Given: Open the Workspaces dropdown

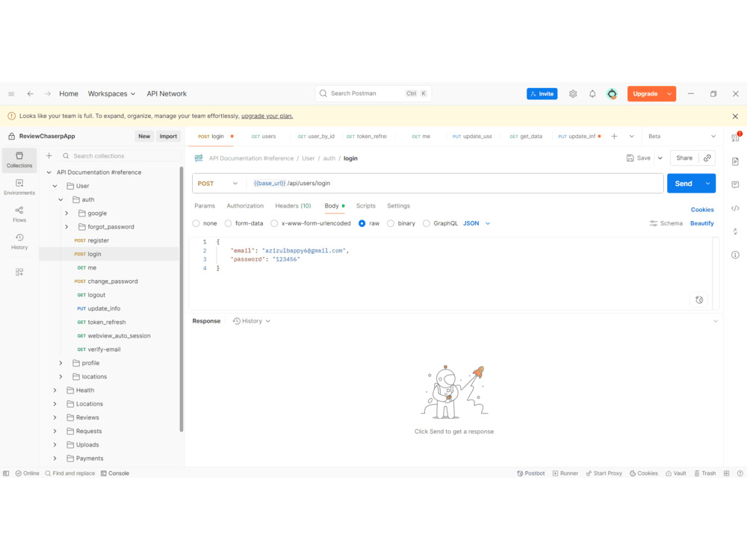Looking at the screenshot, I should (x=111, y=94).
